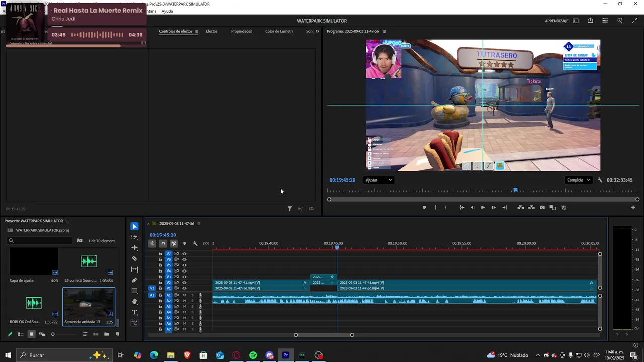
Task: Hide track V2 with eye icon
Action: [184, 283]
